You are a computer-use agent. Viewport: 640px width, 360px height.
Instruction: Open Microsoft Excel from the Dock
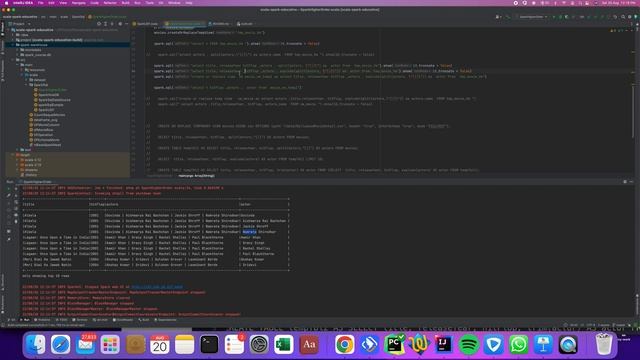[x=284, y=344]
